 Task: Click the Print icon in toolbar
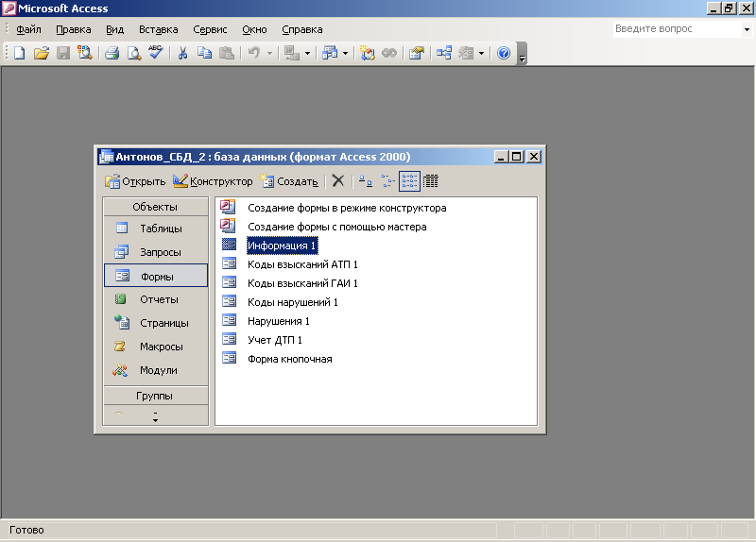coord(112,53)
